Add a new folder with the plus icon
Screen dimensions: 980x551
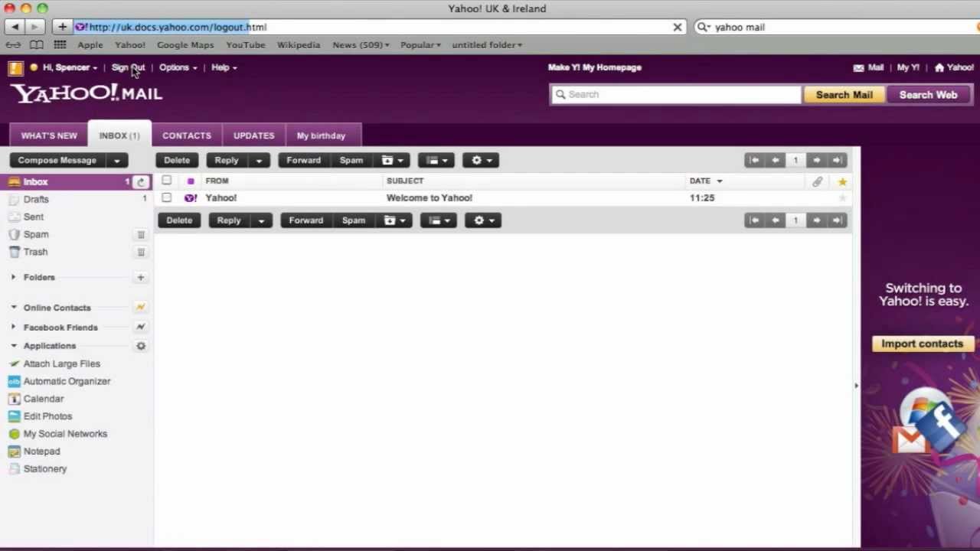pos(140,277)
